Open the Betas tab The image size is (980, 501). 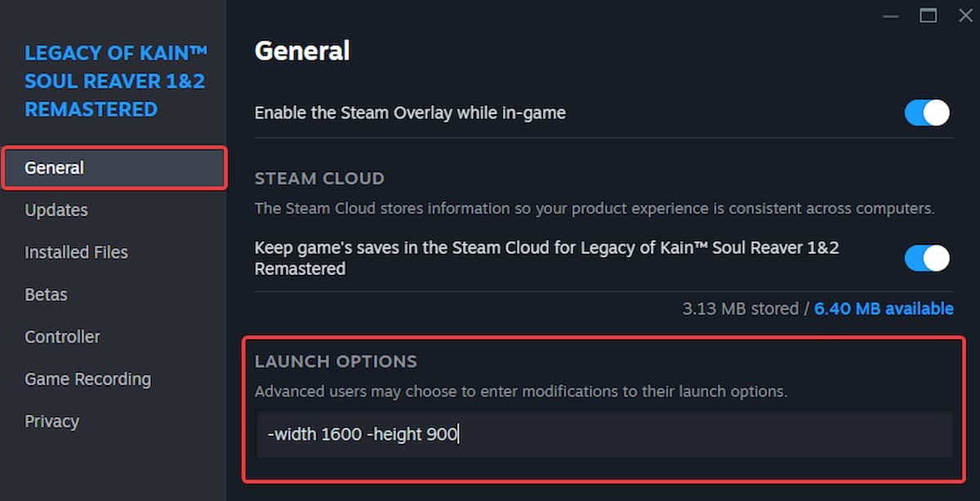46,295
